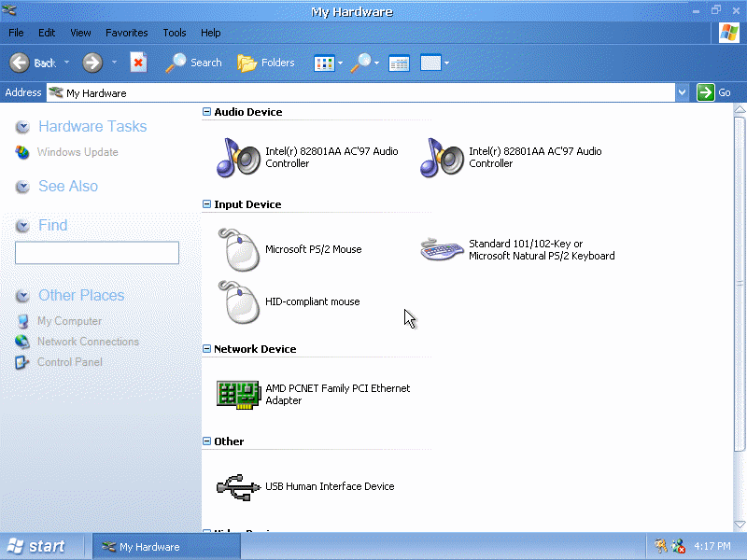The height and width of the screenshot is (560, 747).
Task: Click the Go button next to the address bar
Action: [713, 92]
